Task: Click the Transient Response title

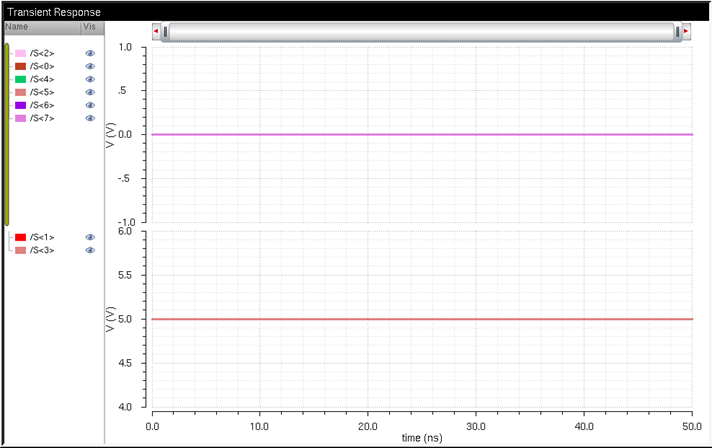Action: (x=54, y=12)
